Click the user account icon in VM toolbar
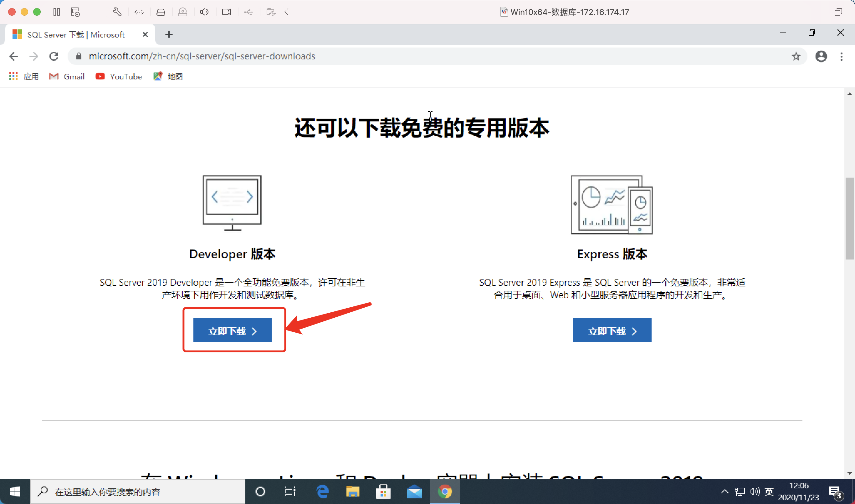 coord(182,12)
